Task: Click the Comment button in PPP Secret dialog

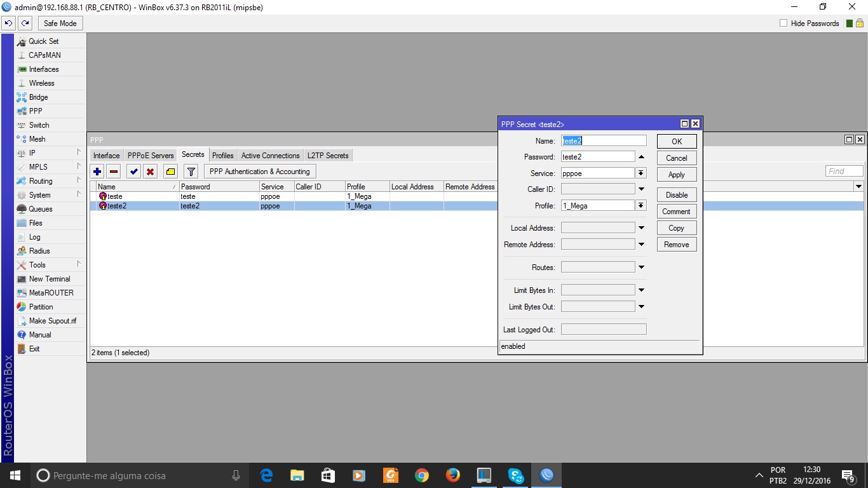Action: pos(677,212)
